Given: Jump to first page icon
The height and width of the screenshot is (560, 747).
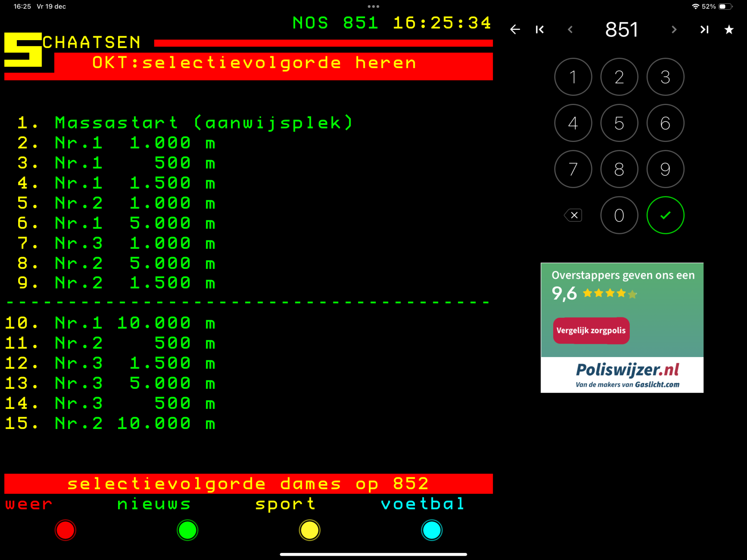Looking at the screenshot, I should pyautogui.click(x=540, y=30).
